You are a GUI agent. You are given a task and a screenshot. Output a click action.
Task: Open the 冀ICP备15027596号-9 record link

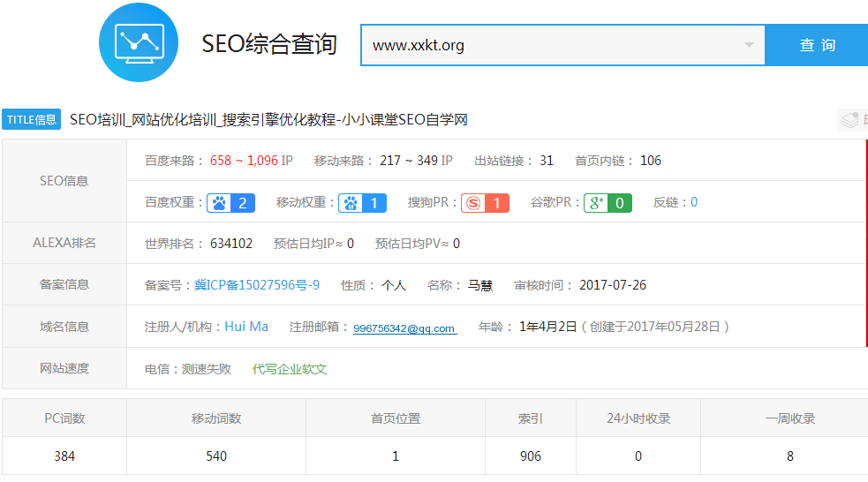coord(257,285)
